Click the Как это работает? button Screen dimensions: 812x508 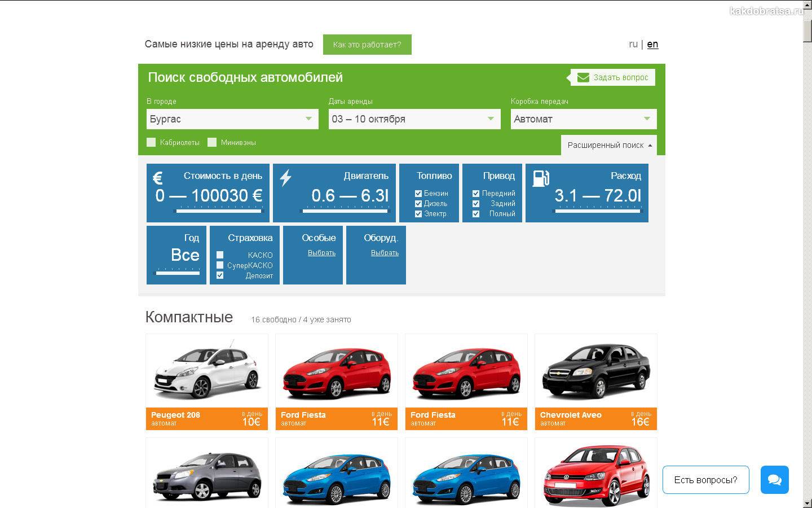[367, 45]
